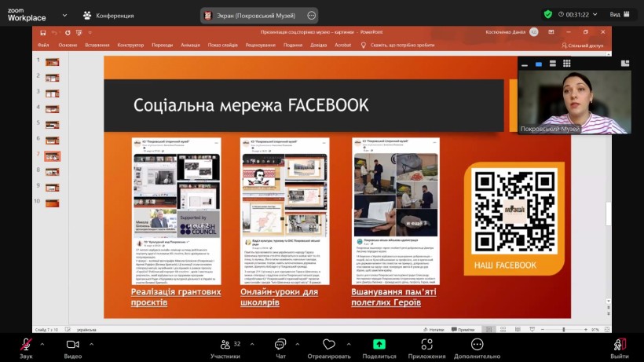The image size is (644, 362).
Task: Fit slide to window icon
Action: [607, 330]
